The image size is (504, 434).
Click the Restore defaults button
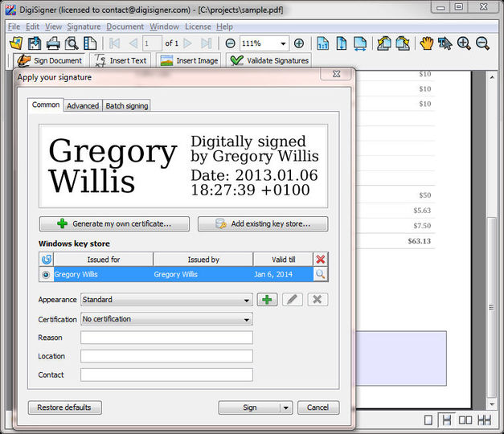pos(65,407)
